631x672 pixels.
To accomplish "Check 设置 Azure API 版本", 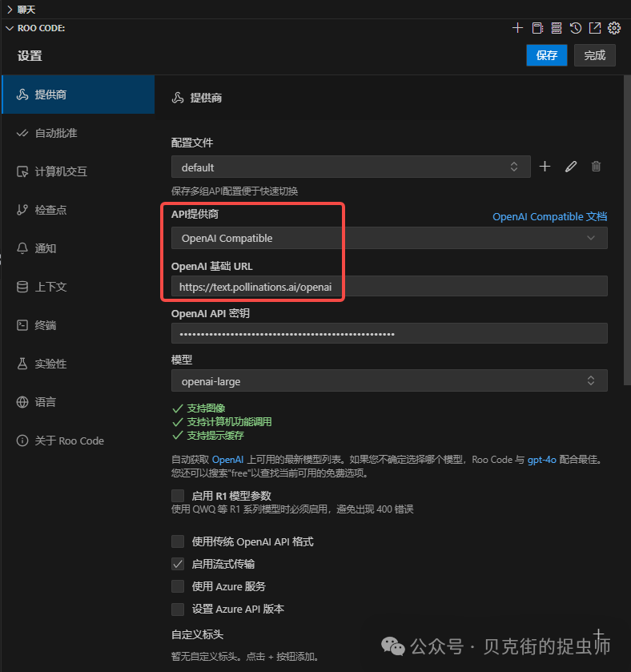I will click(x=178, y=609).
